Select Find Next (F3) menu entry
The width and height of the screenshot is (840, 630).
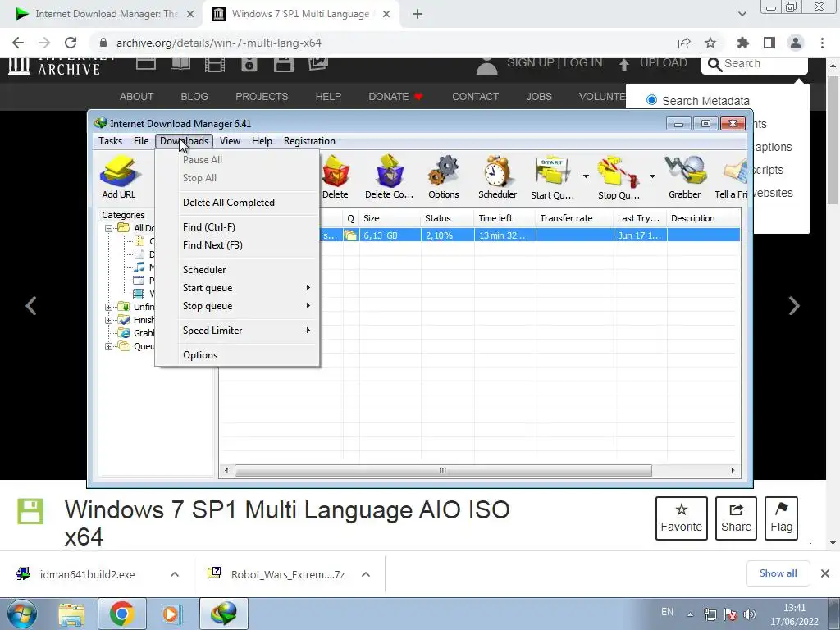(x=237, y=245)
